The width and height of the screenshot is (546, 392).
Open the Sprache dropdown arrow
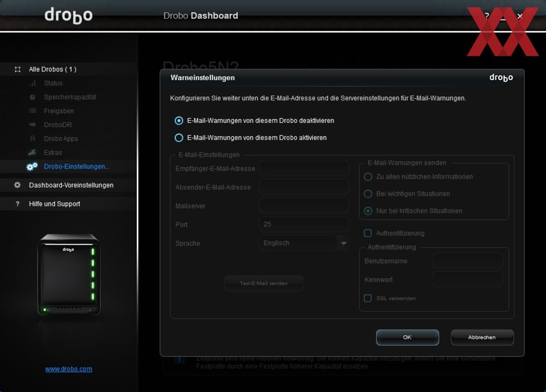[x=343, y=243]
